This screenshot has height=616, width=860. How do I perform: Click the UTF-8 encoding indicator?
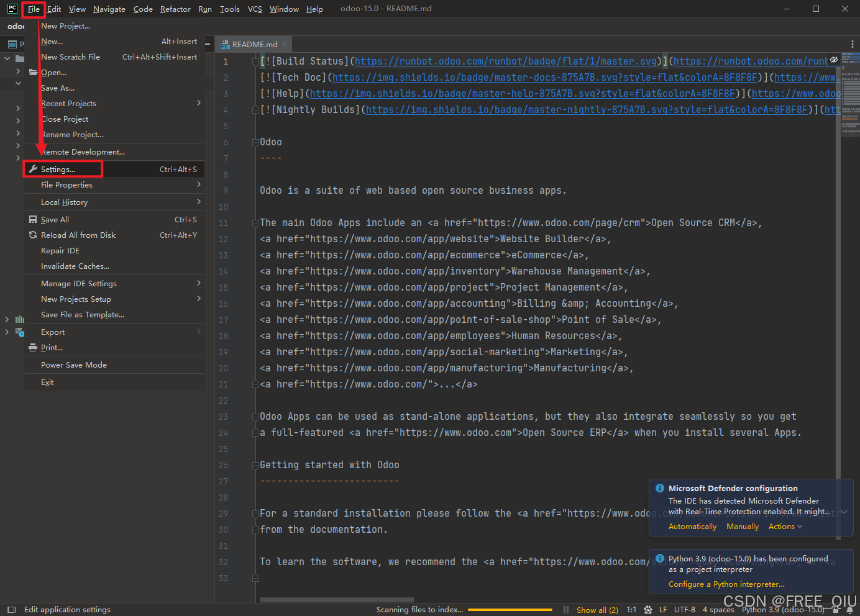tap(685, 610)
